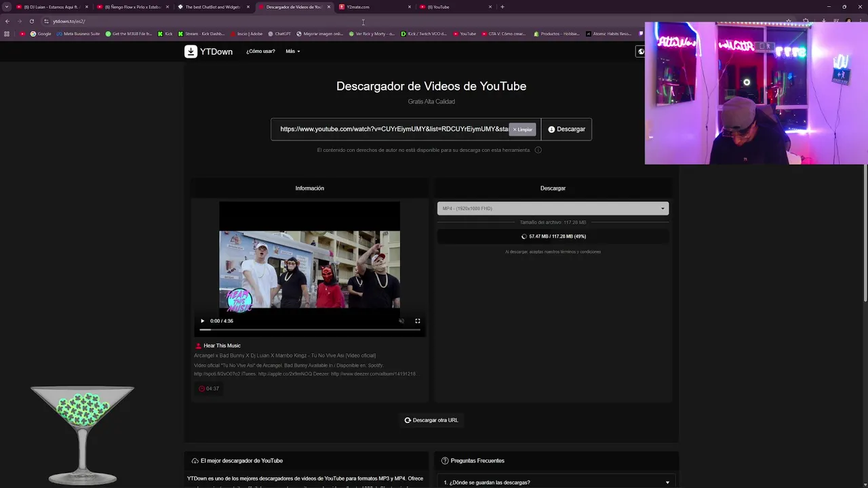Enter fullscreen on the video preview
Viewport: 868px width, 488px height.
click(418, 321)
